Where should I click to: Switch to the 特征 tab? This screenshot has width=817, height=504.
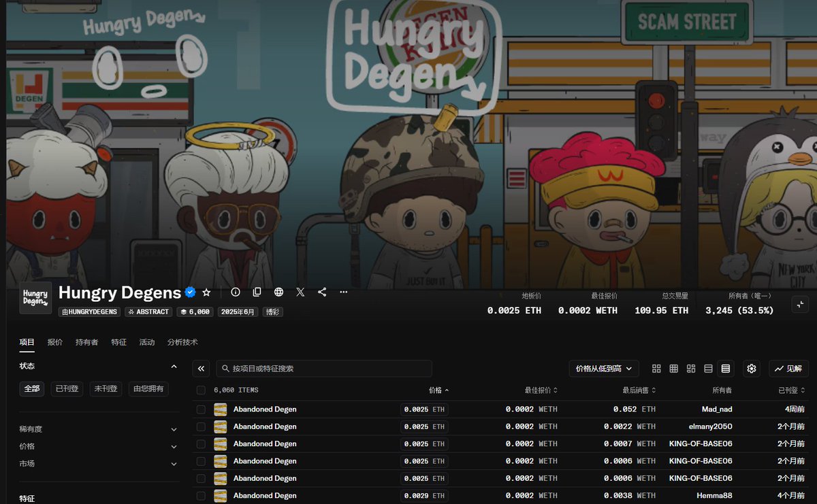(x=118, y=342)
